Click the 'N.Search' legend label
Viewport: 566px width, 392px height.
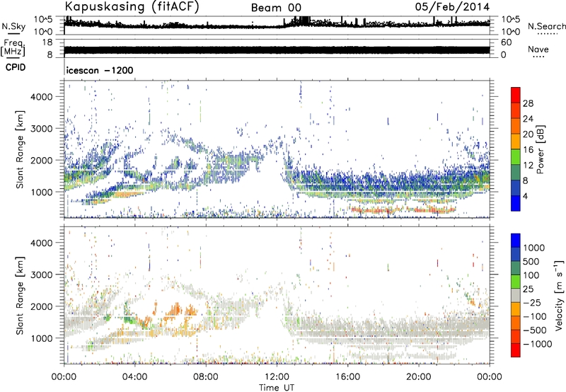tap(546, 26)
